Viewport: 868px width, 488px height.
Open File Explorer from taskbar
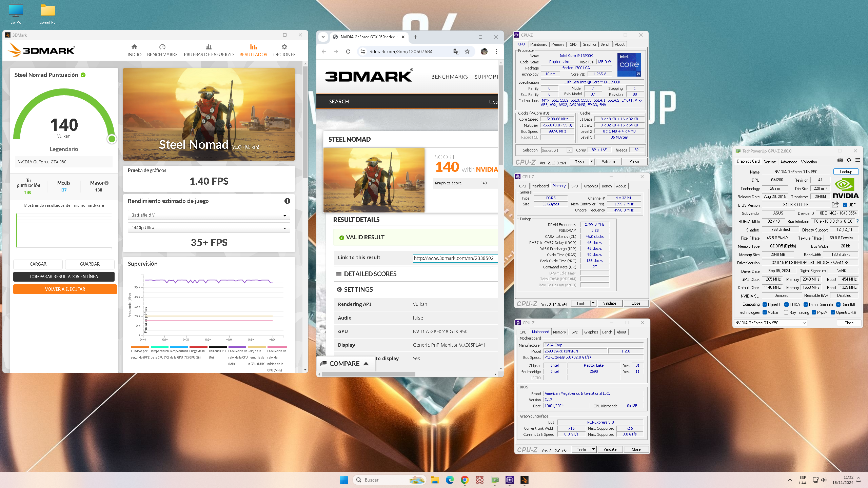435,480
